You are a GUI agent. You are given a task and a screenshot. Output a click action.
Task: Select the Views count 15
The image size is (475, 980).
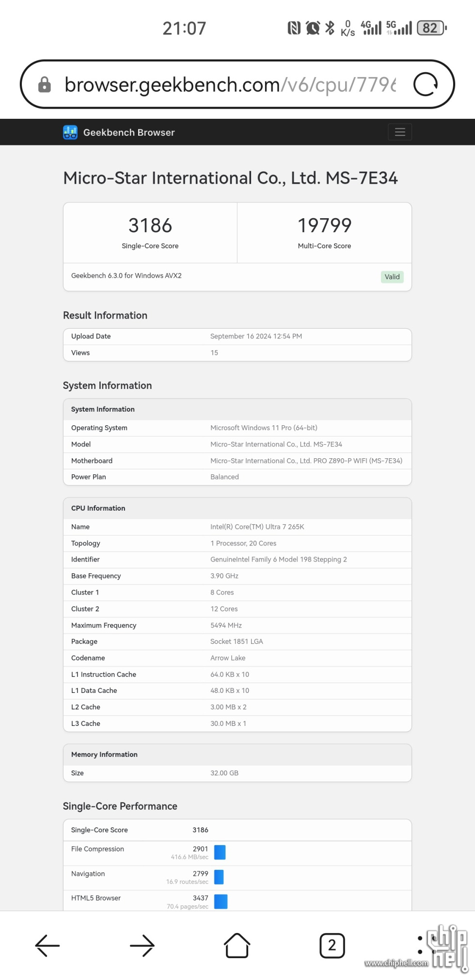tap(214, 353)
